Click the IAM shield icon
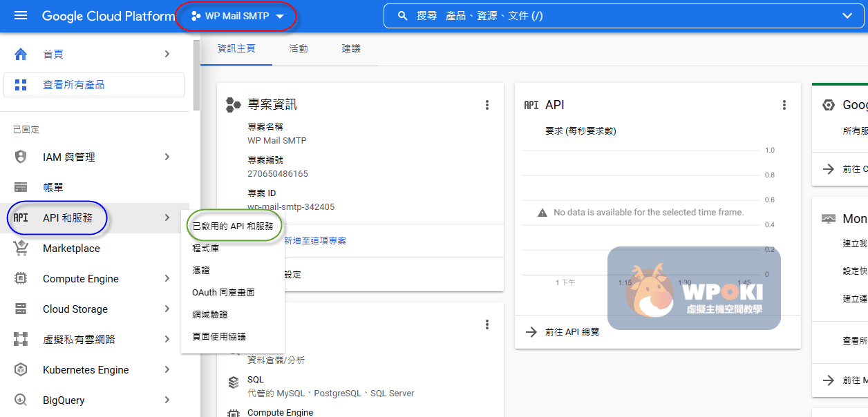The height and width of the screenshot is (417, 868). [x=21, y=157]
